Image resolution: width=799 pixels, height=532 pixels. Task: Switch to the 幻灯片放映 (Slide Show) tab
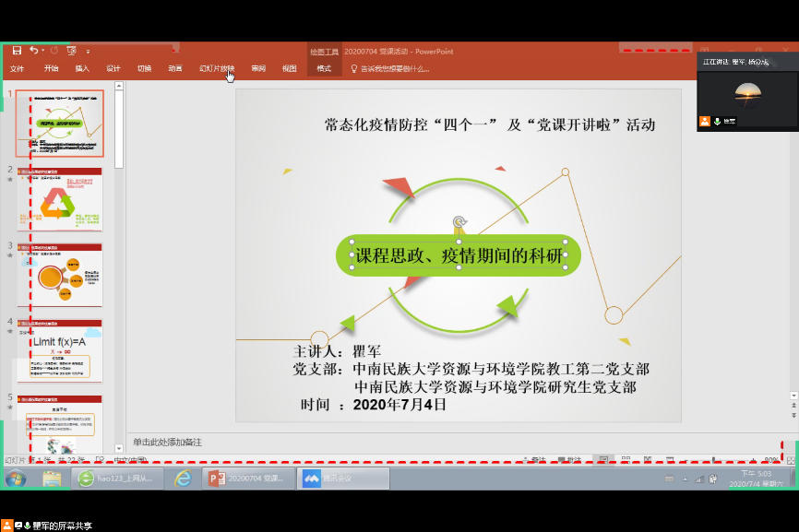pos(217,68)
